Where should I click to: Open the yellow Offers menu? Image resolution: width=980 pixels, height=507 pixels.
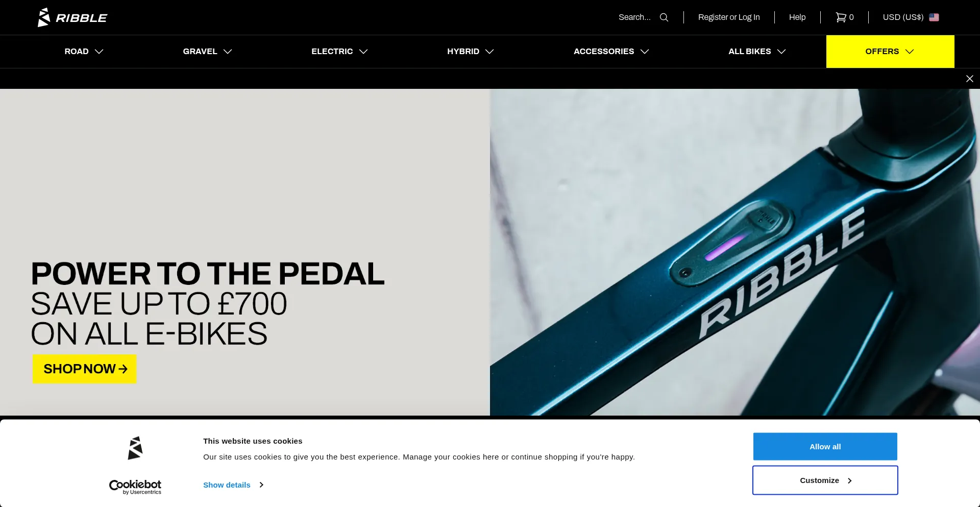[x=890, y=52]
